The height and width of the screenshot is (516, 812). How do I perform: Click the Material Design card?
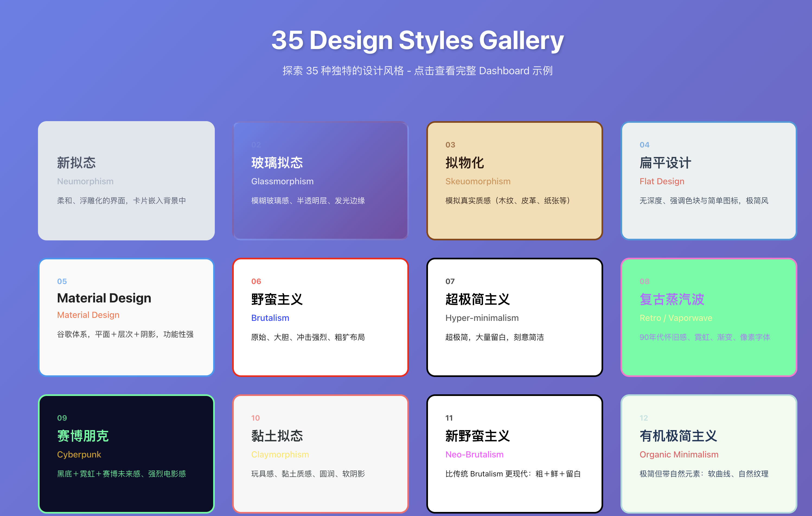click(x=126, y=317)
